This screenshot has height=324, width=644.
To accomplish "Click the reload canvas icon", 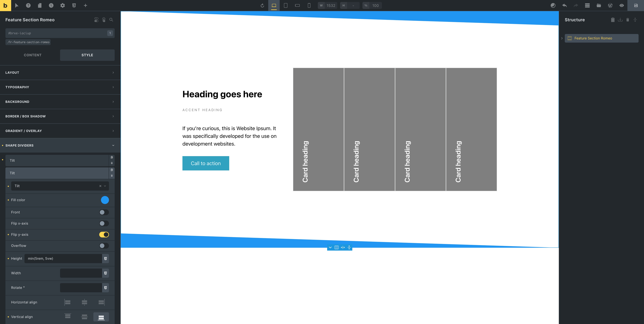I will click(262, 5).
